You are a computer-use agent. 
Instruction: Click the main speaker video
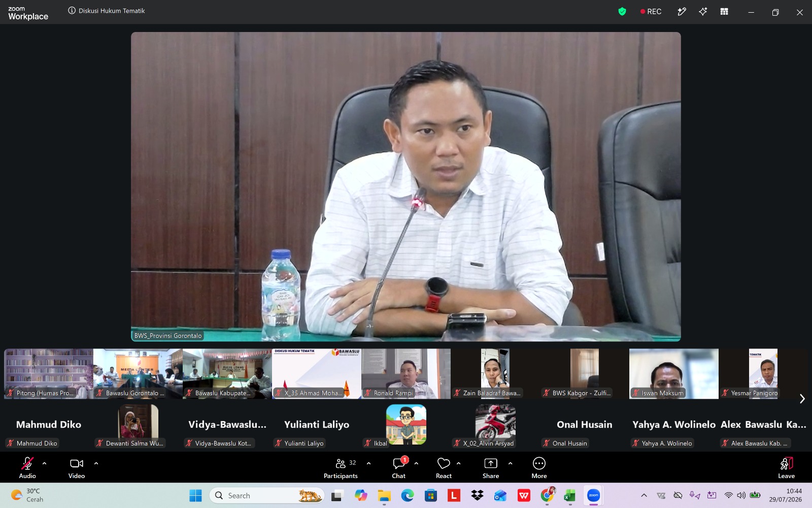click(x=406, y=186)
